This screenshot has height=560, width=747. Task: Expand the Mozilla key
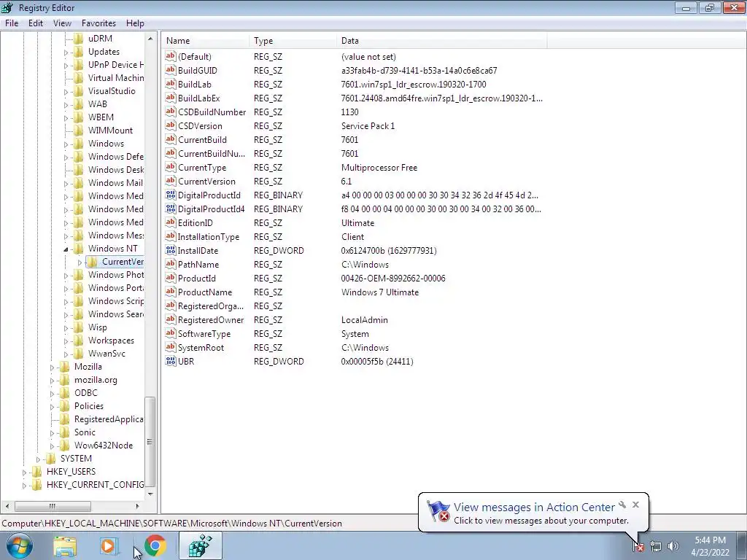(x=52, y=367)
